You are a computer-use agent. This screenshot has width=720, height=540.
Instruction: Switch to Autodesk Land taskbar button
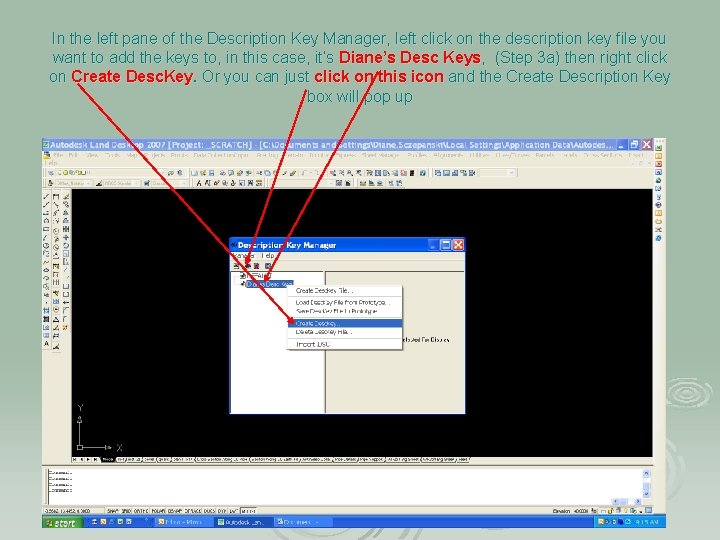[x=243, y=522]
